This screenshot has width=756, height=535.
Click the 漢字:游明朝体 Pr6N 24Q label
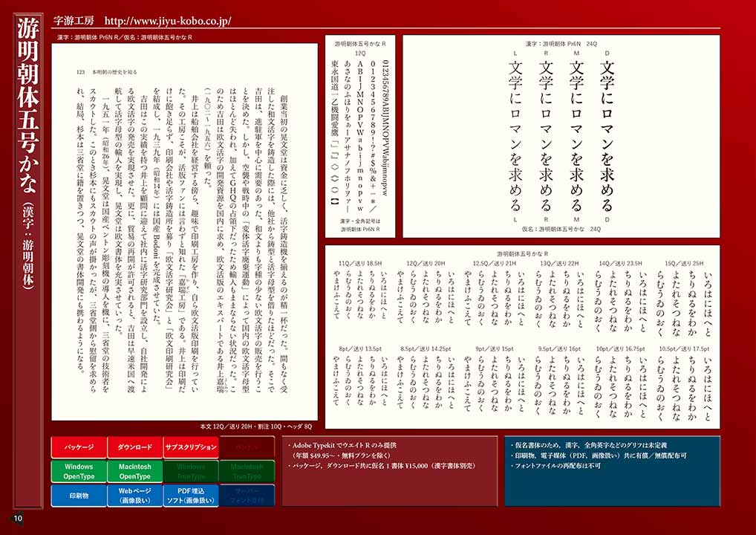(x=561, y=43)
